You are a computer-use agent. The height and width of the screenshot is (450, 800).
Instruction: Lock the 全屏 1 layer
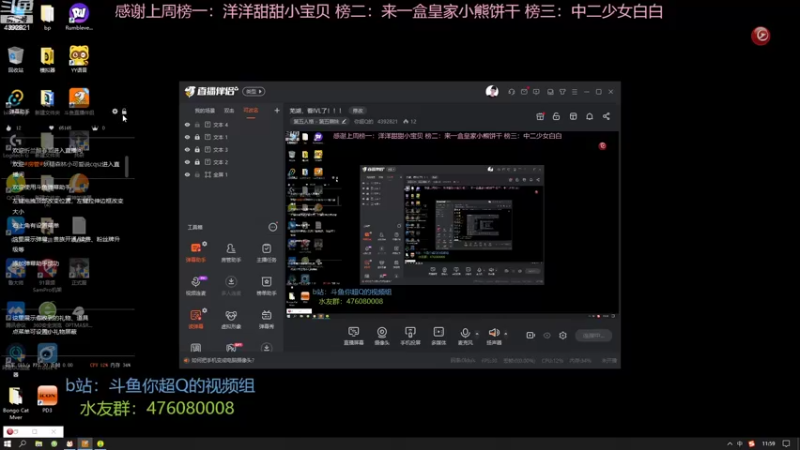pyautogui.click(x=197, y=174)
